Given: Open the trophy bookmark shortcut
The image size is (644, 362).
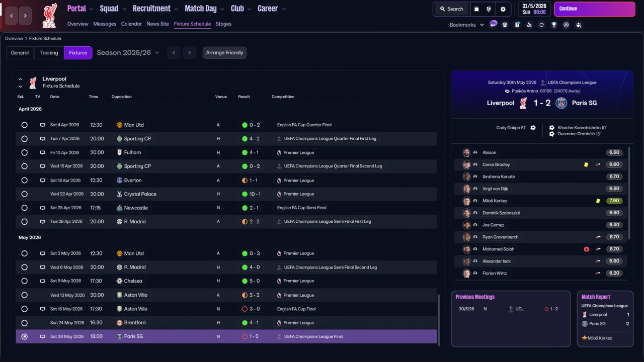Looking at the screenshot, I should 554,25.
